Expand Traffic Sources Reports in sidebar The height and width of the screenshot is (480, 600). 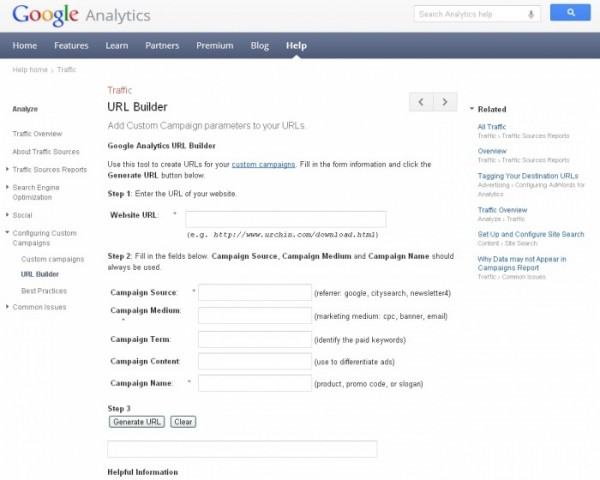pyautogui.click(x=7, y=169)
